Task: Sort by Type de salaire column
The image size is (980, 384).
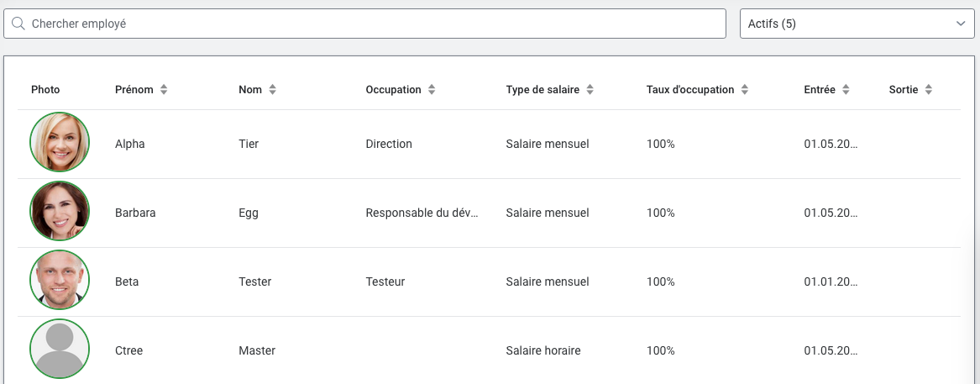Action: click(x=590, y=90)
